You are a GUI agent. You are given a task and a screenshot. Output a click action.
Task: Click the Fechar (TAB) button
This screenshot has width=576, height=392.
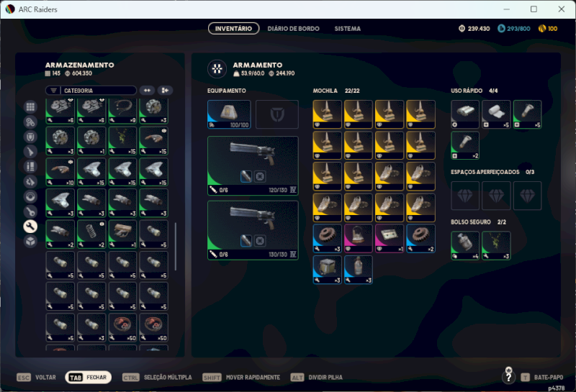88,378
